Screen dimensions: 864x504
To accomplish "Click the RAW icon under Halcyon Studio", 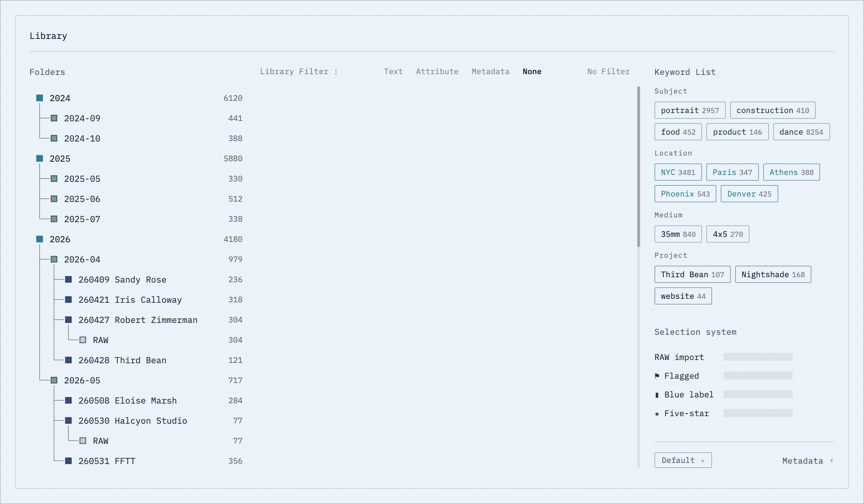I will [x=83, y=441].
